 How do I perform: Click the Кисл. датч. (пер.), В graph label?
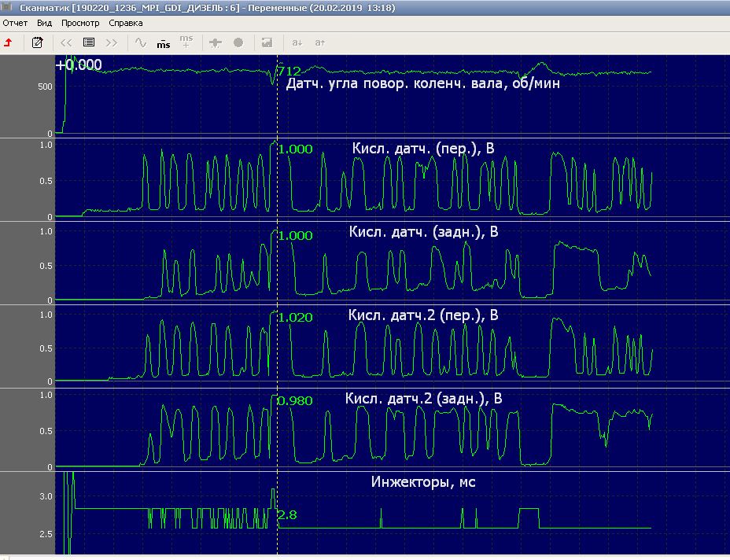click(422, 148)
